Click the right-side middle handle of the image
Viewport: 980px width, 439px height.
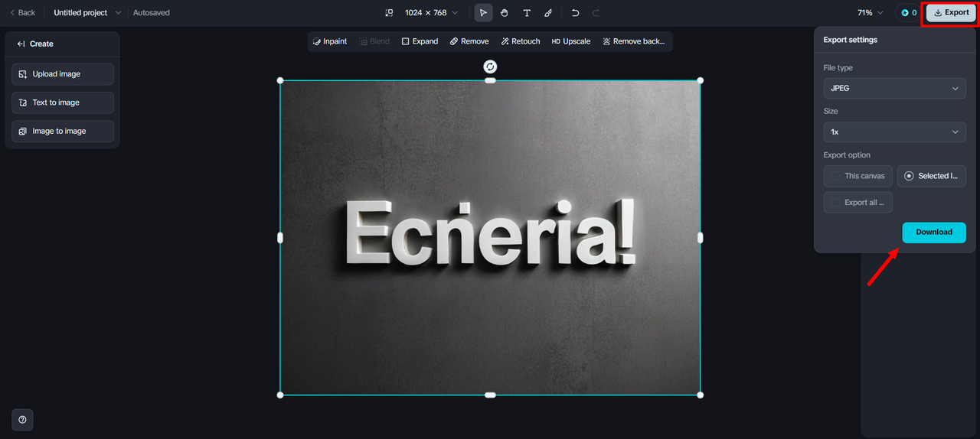(701, 238)
